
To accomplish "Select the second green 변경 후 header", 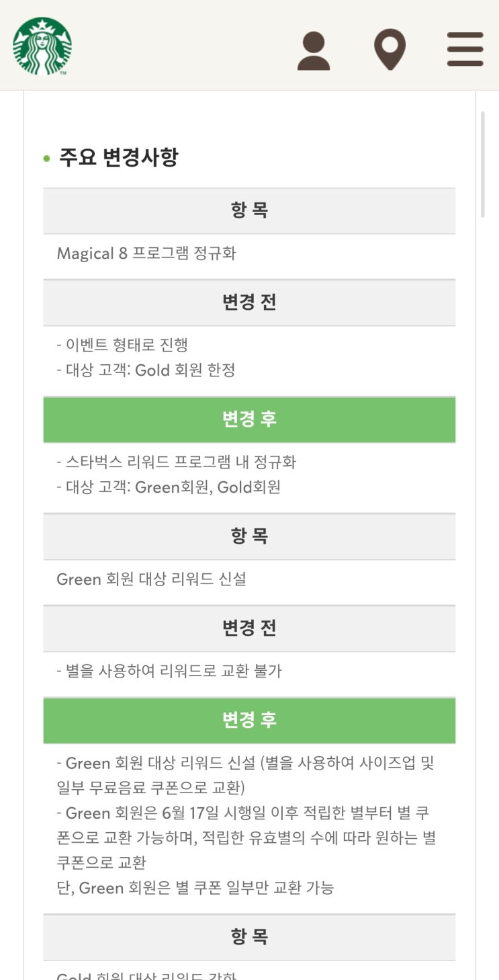I will coord(249,720).
